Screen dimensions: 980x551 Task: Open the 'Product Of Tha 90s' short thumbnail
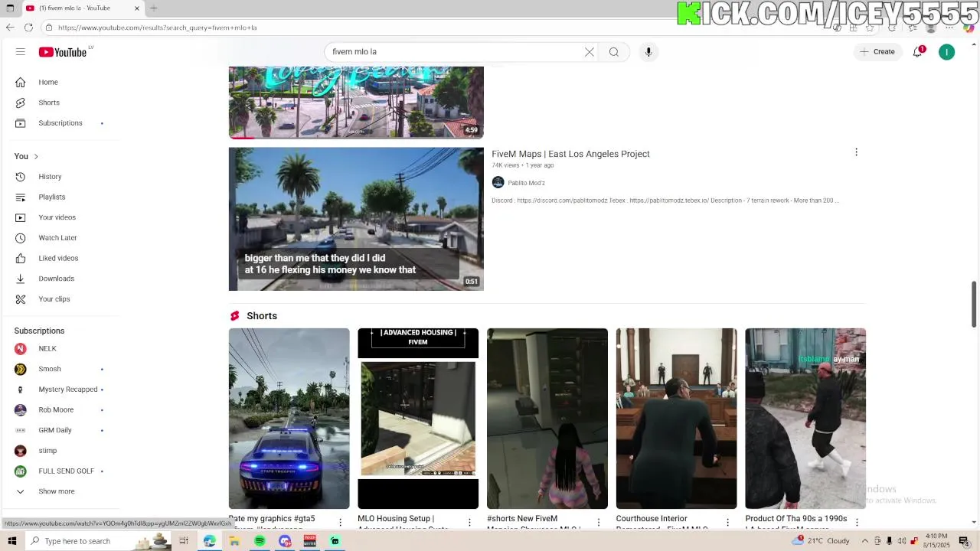(x=805, y=419)
